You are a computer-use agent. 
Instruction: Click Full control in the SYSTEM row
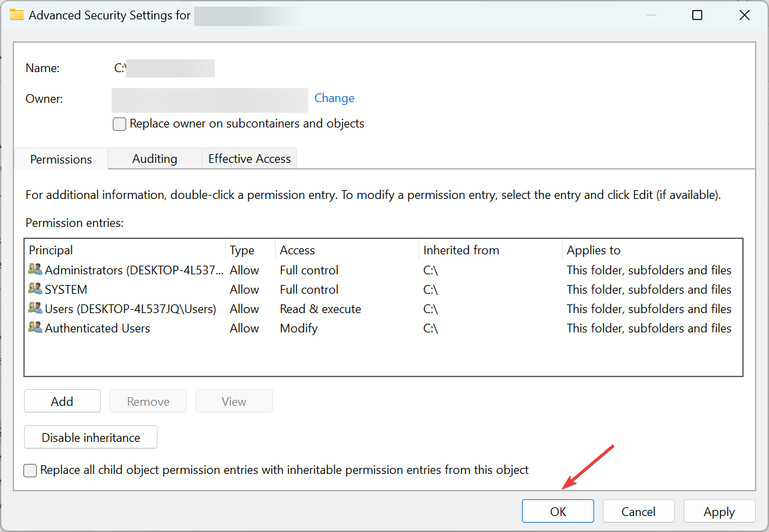(309, 289)
